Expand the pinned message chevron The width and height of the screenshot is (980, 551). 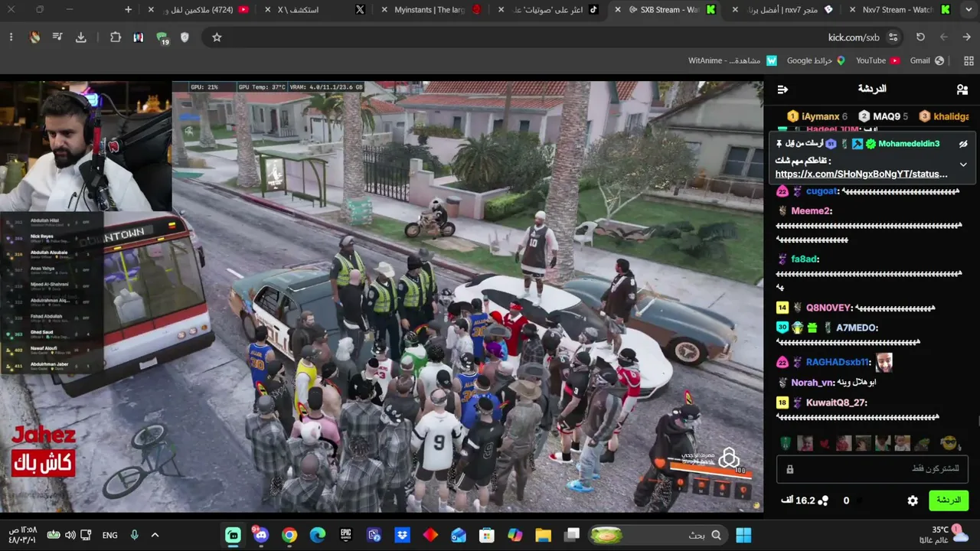[963, 164]
